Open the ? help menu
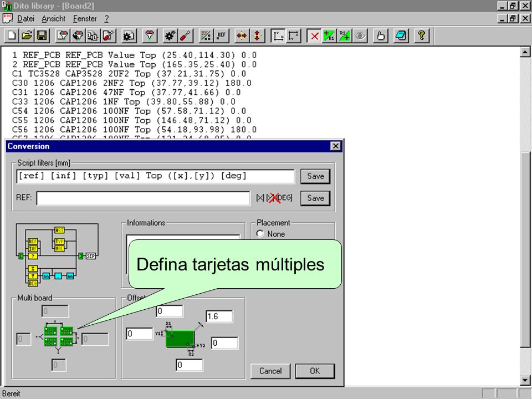 click(x=106, y=19)
